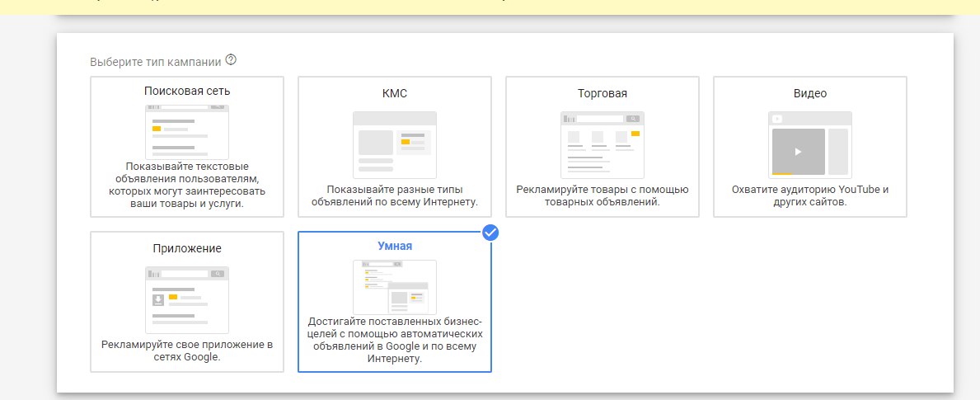Pick the 'Торговая' campaign type card
This screenshot has width=980, height=400.
(x=602, y=147)
